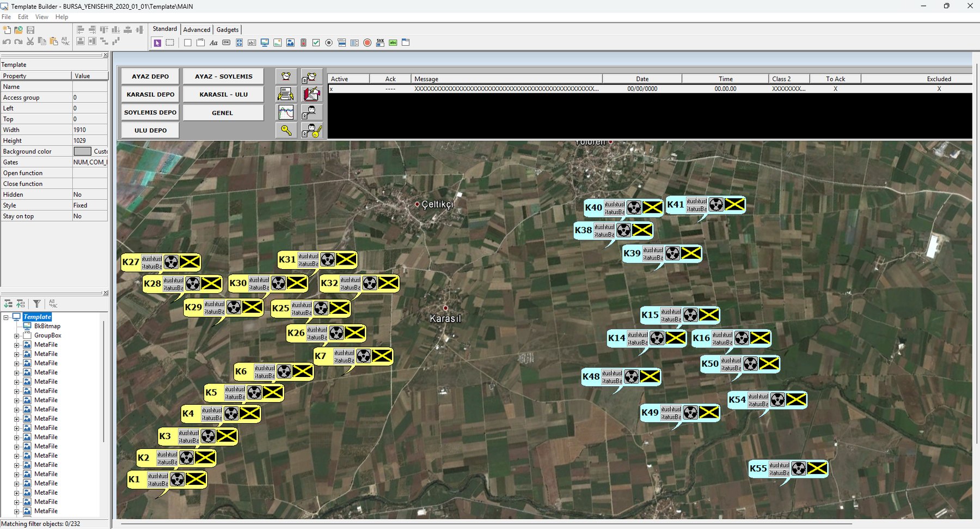This screenshot has height=529, width=980.
Task: Align selected objects to the bottom
Action: [x=115, y=30]
